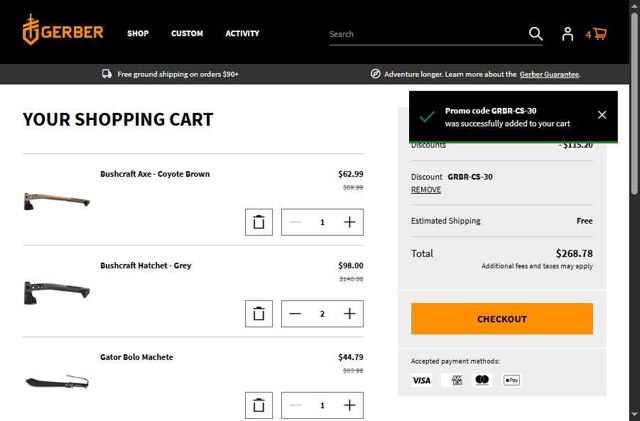Increase Bushcraft Hatchet quantity
This screenshot has height=421, width=640.
(349, 314)
